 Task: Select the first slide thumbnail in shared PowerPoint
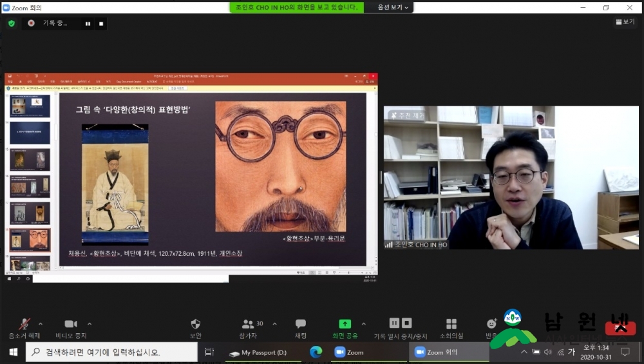pos(30,106)
